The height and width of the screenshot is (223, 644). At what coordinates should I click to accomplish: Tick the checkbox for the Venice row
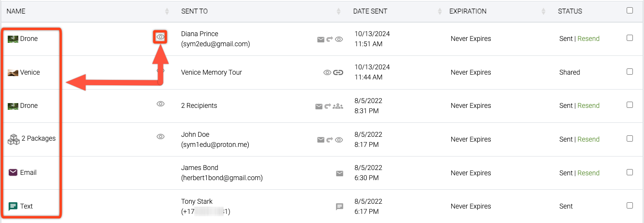630,72
